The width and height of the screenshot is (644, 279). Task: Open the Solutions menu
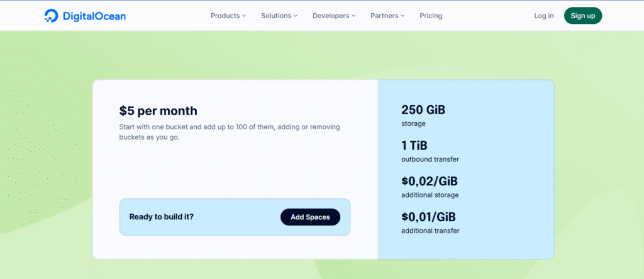(x=276, y=16)
